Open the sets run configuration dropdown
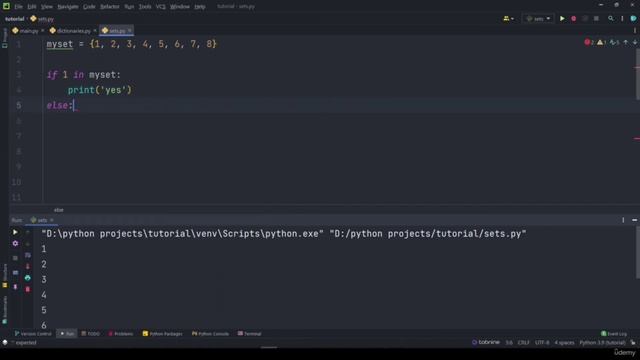640x360 pixels. (538, 18)
